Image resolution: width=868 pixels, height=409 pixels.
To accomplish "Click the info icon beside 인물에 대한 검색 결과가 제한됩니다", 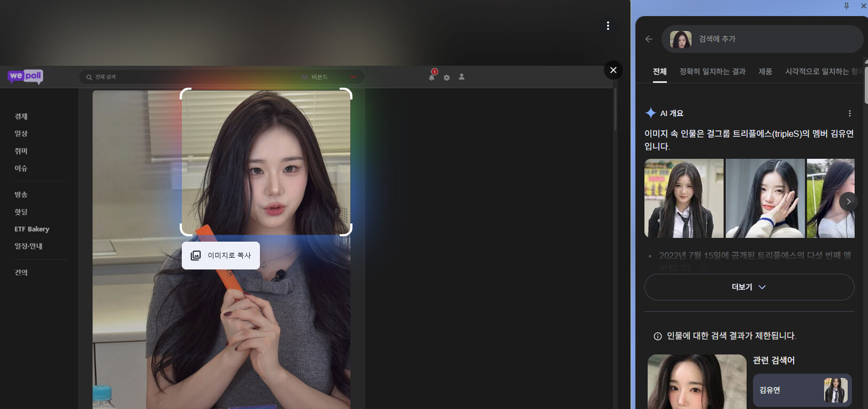I will [658, 336].
